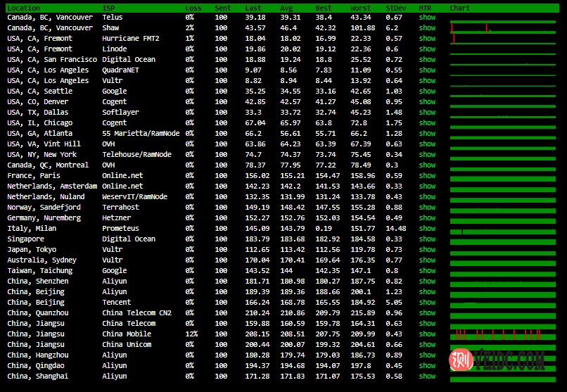This screenshot has width=567, height=392.
Task: Click the Worst column header
Action: (360, 8)
